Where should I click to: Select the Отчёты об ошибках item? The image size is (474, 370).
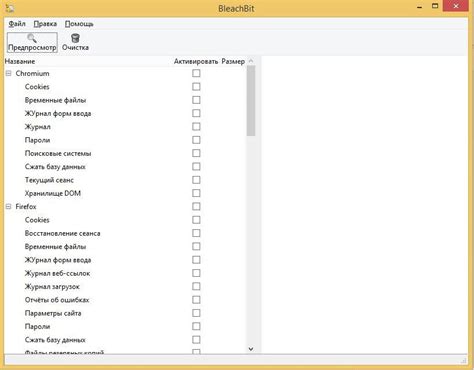click(x=57, y=300)
